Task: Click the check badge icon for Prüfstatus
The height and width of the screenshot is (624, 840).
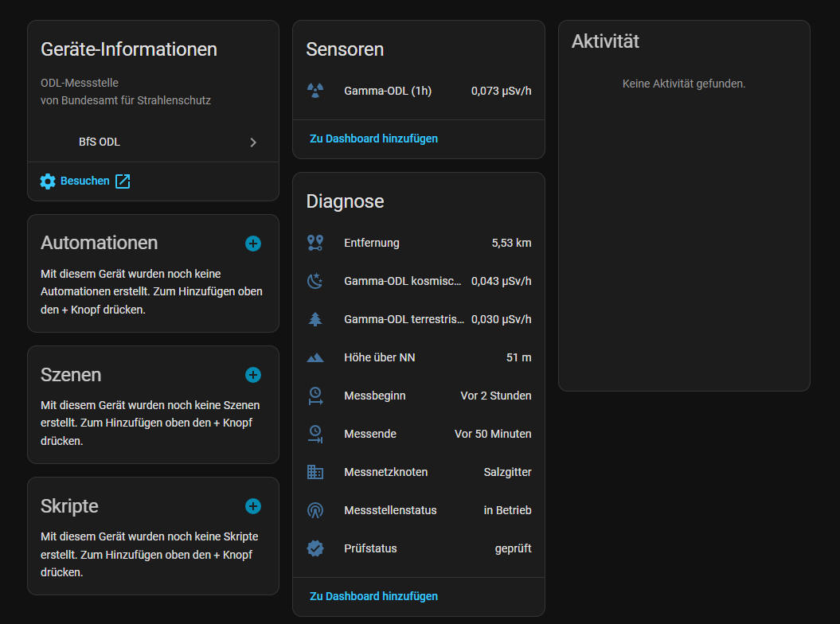Action: (315, 548)
